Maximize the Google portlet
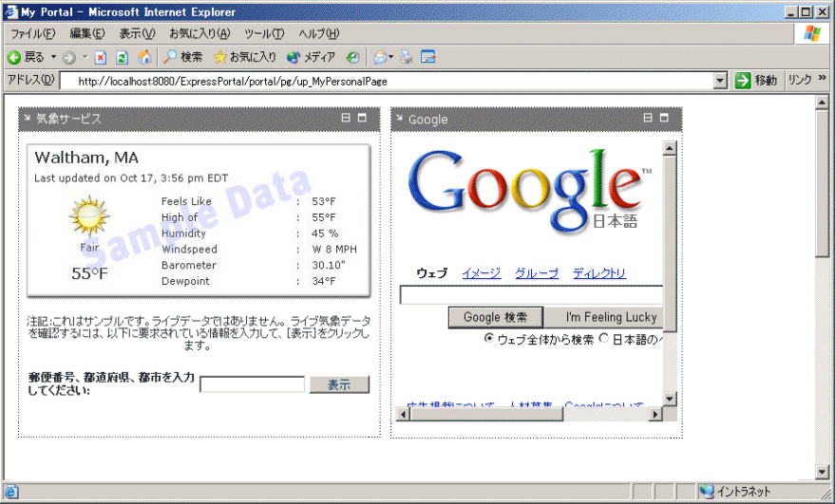This screenshot has width=835, height=504. 664,118
